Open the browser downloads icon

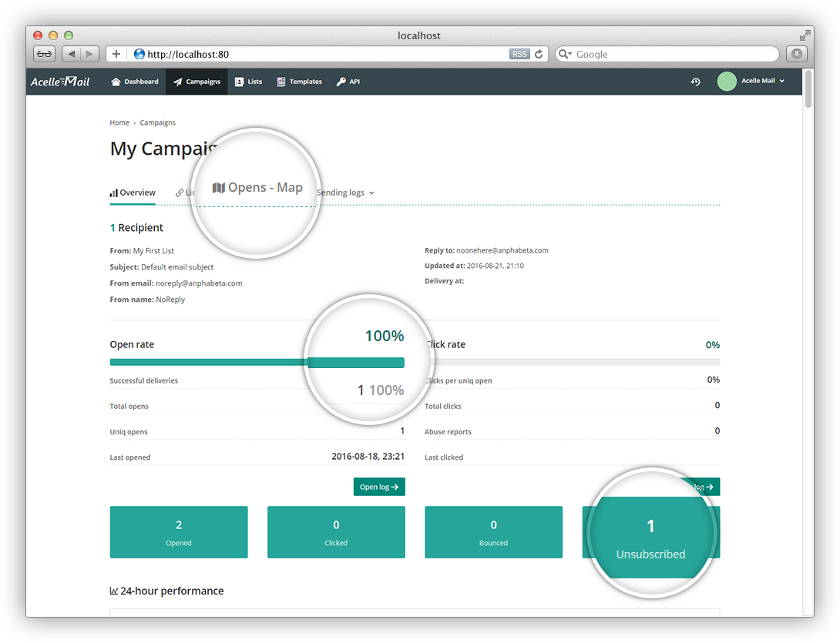tap(796, 54)
